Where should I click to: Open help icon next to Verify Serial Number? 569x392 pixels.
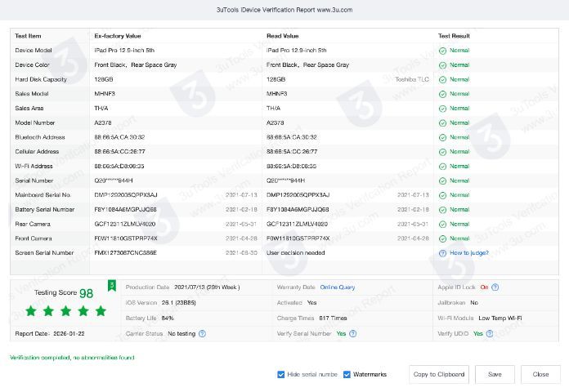point(352,334)
